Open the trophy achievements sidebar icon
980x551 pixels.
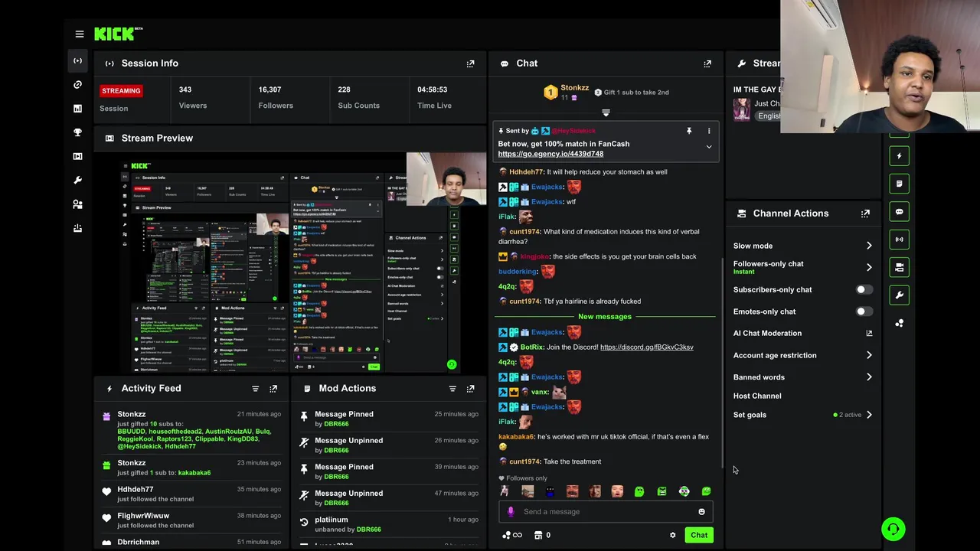(77, 132)
